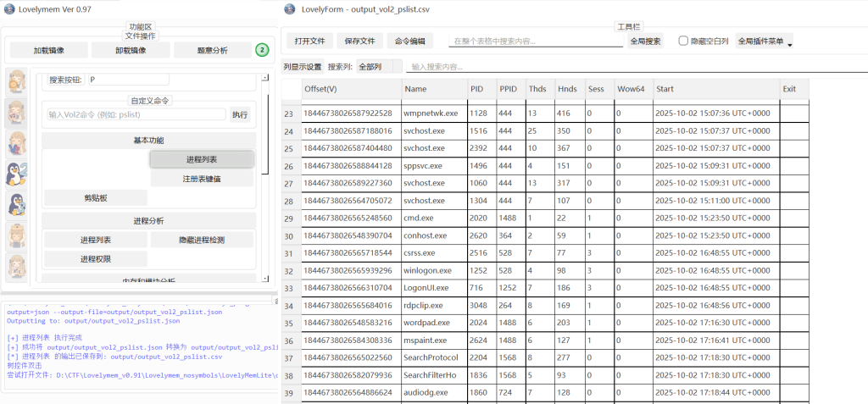Click the penguin icon with the number 2
Image resolution: width=868 pixels, height=404 pixels.
click(x=17, y=174)
